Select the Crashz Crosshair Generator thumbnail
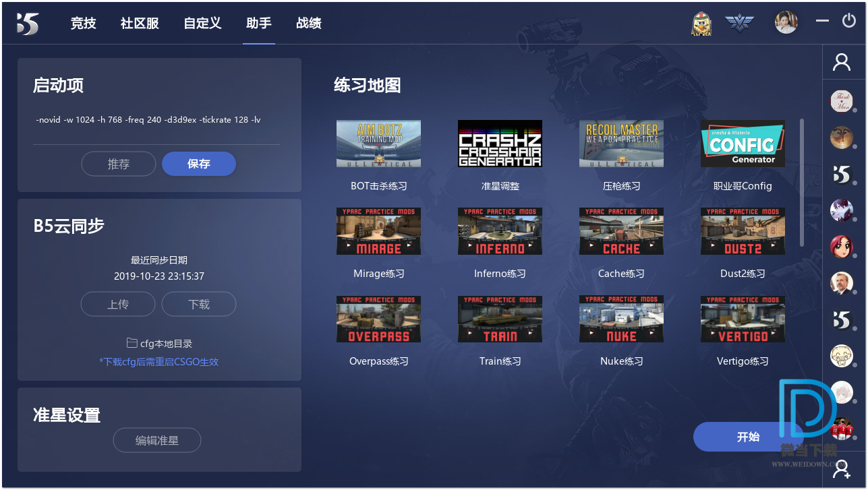The height and width of the screenshot is (490, 868). [500, 144]
